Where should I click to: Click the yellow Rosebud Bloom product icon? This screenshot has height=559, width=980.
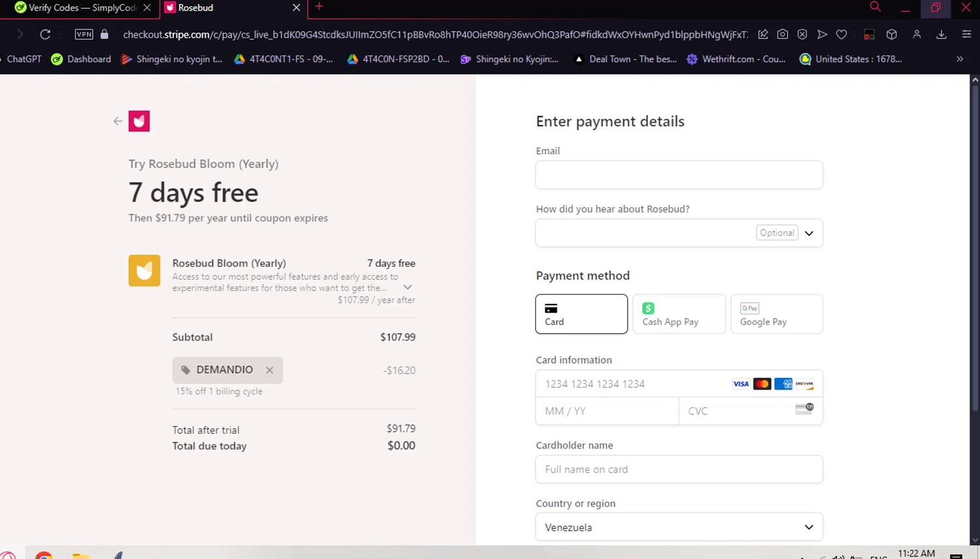coord(144,271)
